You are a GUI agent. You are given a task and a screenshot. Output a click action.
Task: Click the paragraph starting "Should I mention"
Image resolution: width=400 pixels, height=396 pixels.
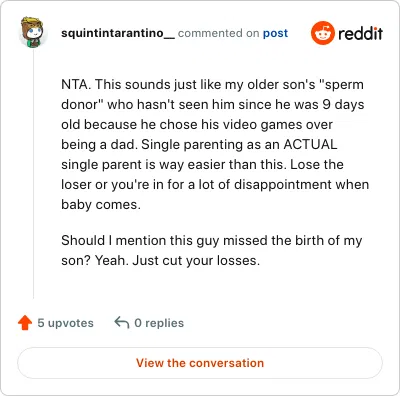[x=212, y=250]
